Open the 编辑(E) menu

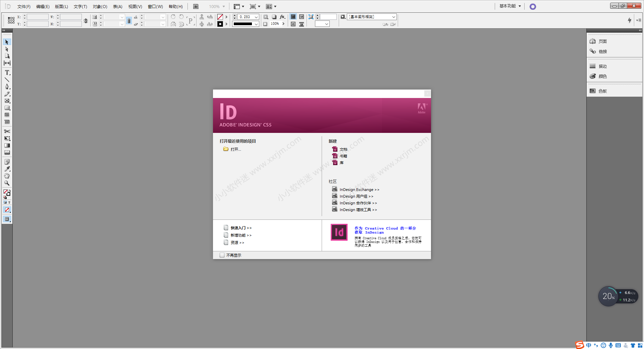tap(43, 6)
